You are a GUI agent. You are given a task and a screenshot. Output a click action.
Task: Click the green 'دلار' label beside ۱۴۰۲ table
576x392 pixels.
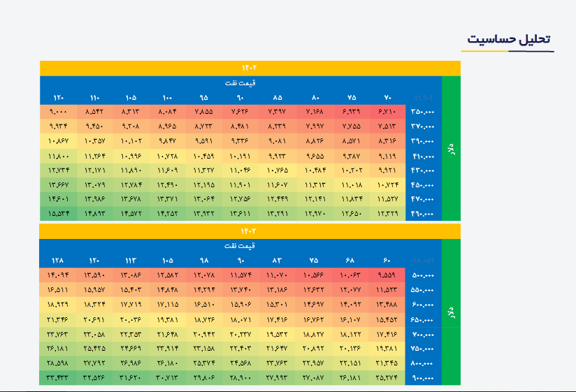coord(452,148)
